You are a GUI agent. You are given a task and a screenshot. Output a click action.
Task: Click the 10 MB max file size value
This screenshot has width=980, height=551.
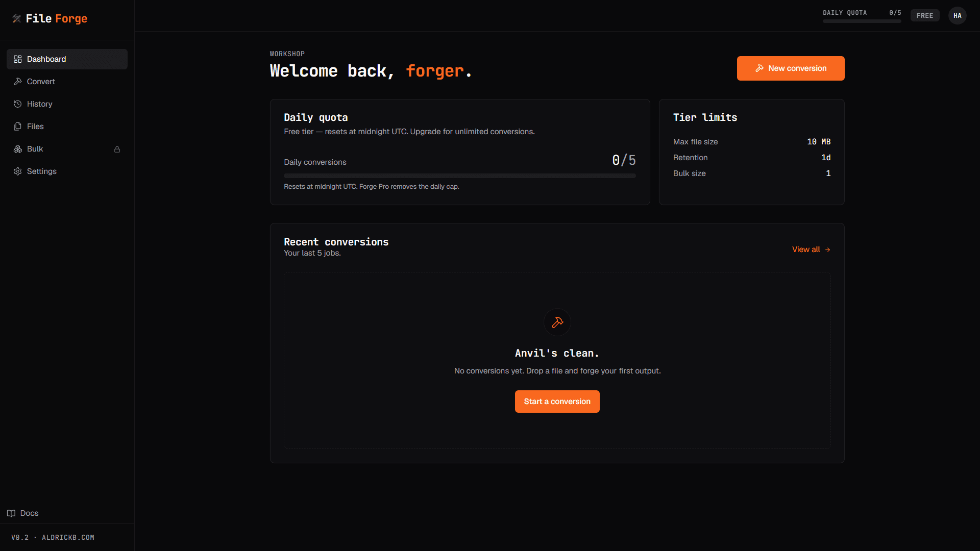coord(819,142)
